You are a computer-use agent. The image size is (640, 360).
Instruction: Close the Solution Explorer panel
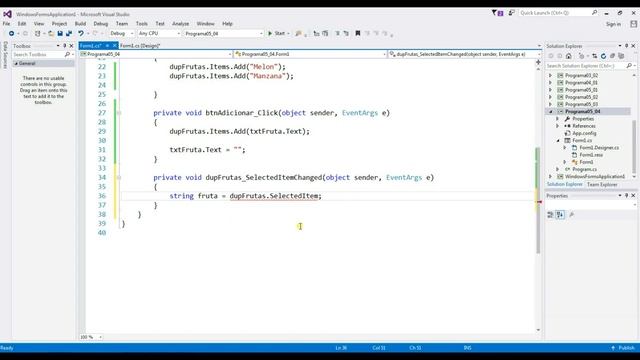(x=633, y=46)
